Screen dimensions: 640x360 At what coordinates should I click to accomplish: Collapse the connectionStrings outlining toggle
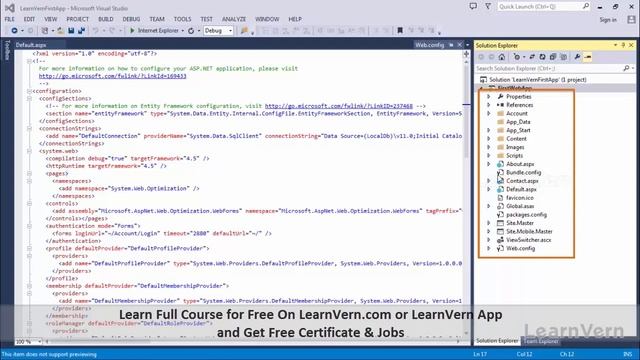[x=29, y=129]
